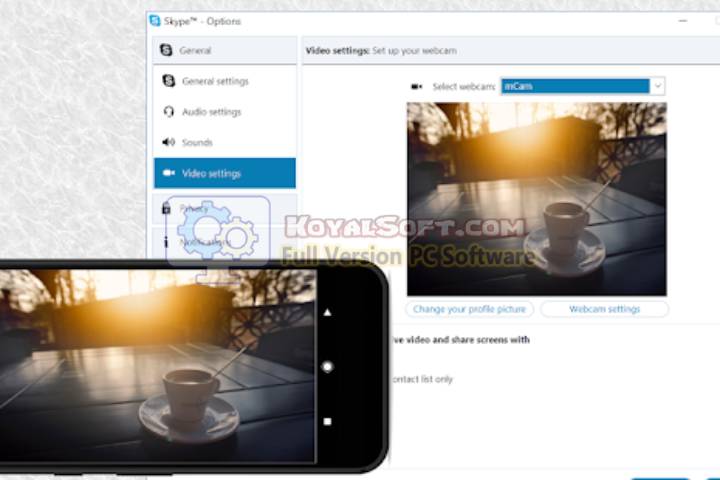Click the webcam preview image
Screen dimensions: 720x480
point(536,199)
